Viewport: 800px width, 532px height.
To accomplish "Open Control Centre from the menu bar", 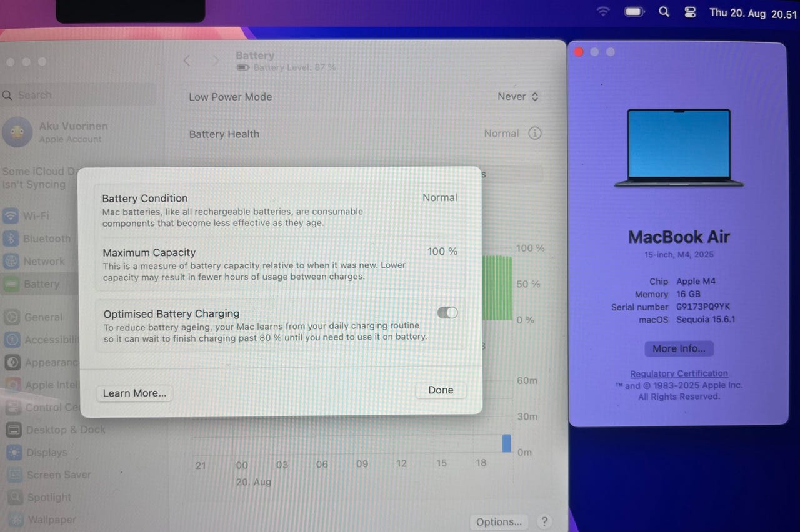I will coord(690,12).
